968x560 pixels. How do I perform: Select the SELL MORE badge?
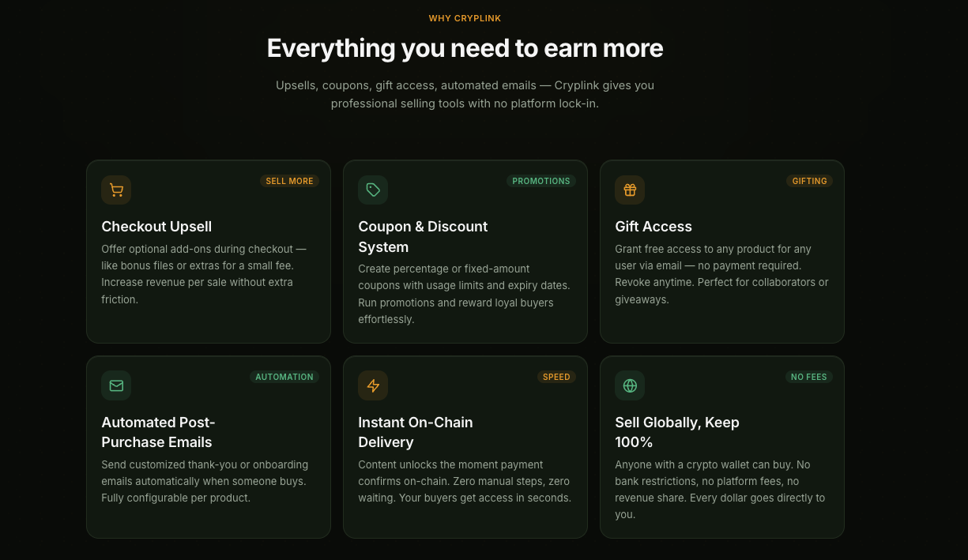289,181
